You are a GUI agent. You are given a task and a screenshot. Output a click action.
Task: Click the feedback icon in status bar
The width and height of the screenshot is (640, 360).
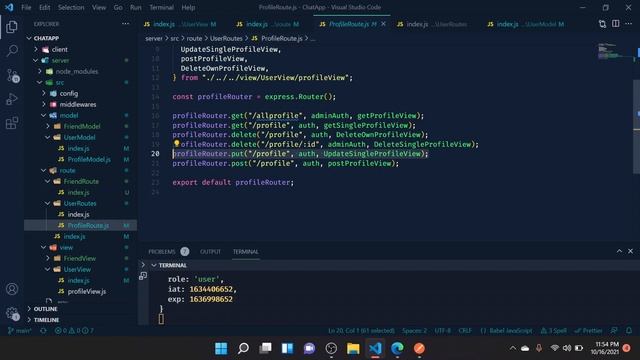[x=614, y=330]
